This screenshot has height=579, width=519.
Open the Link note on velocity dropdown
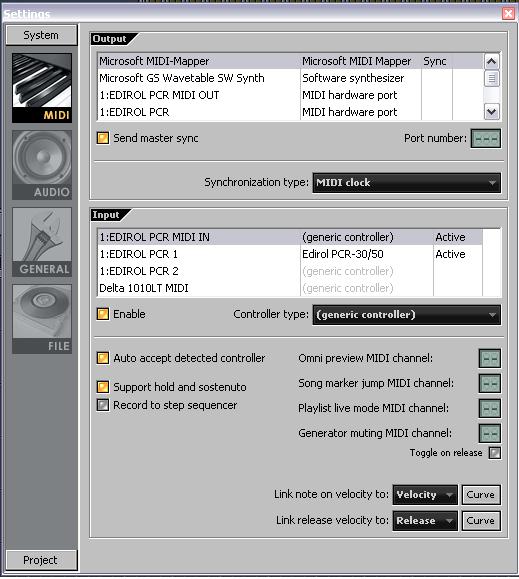[425, 495]
